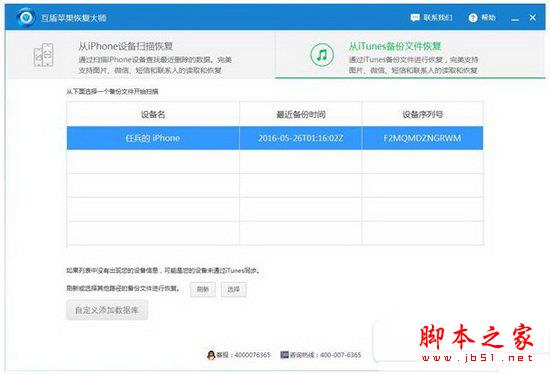The height and width of the screenshot is (374, 550).
Task: Click the 设备名 column header
Action: coord(153,114)
